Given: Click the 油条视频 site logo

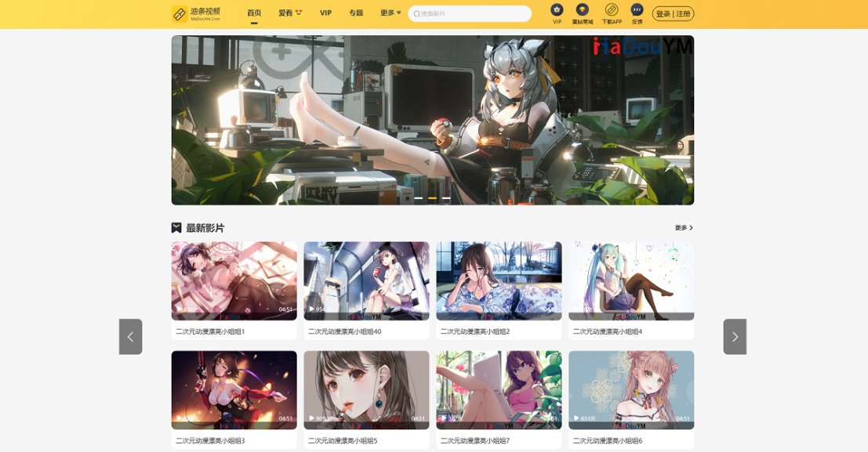Looking at the screenshot, I should point(196,13).
